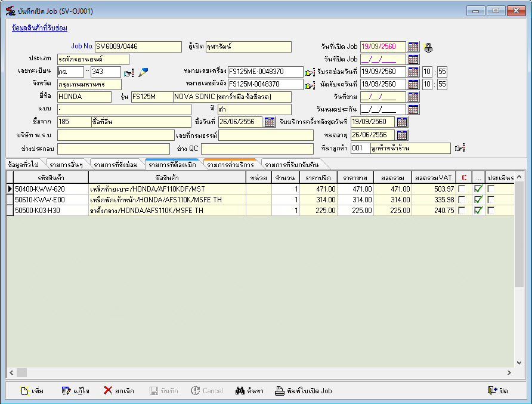The width and height of the screenshot is (532, 404).
Task: Uncheck the green tick for 50500-K03-H30
Action: (x=478, y=211)
